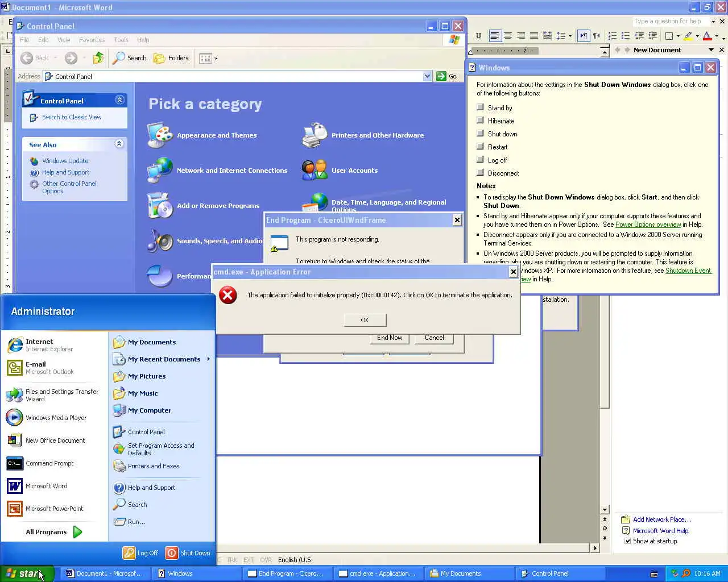Open the Help menu in Control Panel
The width and height of the screenshot is (728, 582).
click(x=143, y=40)
